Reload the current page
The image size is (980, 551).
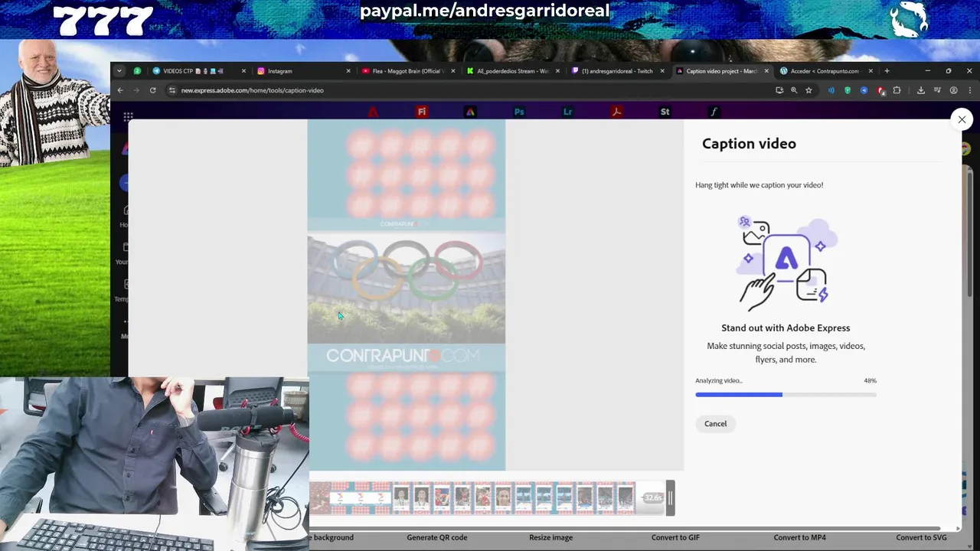point(152,90)
